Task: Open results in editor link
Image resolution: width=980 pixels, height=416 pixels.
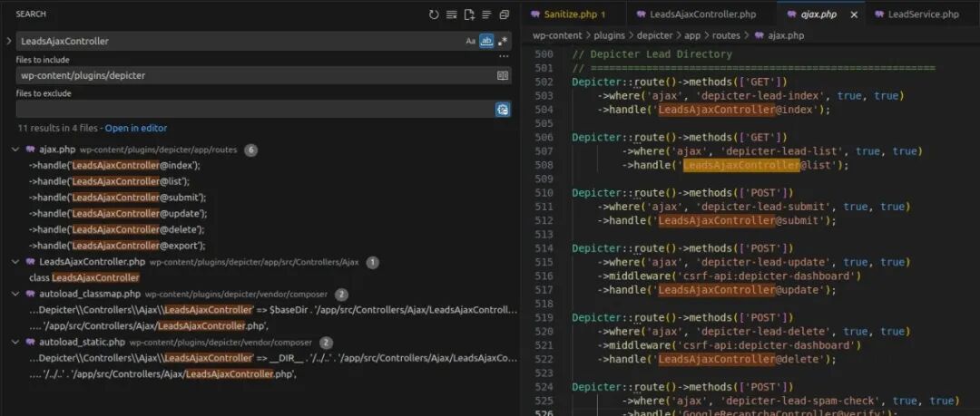Action: 135,128
